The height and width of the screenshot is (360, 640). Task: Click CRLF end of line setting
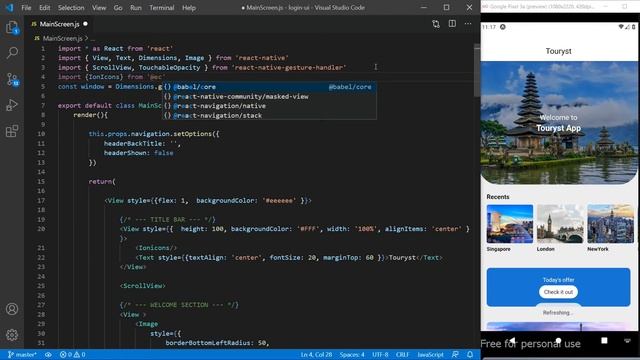pyautogui.click(x=402, y=355)
